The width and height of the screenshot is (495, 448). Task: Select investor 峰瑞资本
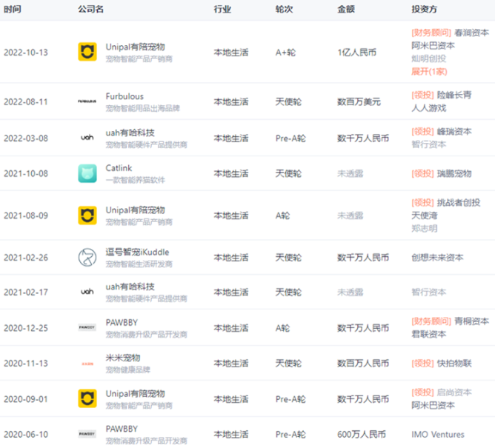[x=454, y=132]
